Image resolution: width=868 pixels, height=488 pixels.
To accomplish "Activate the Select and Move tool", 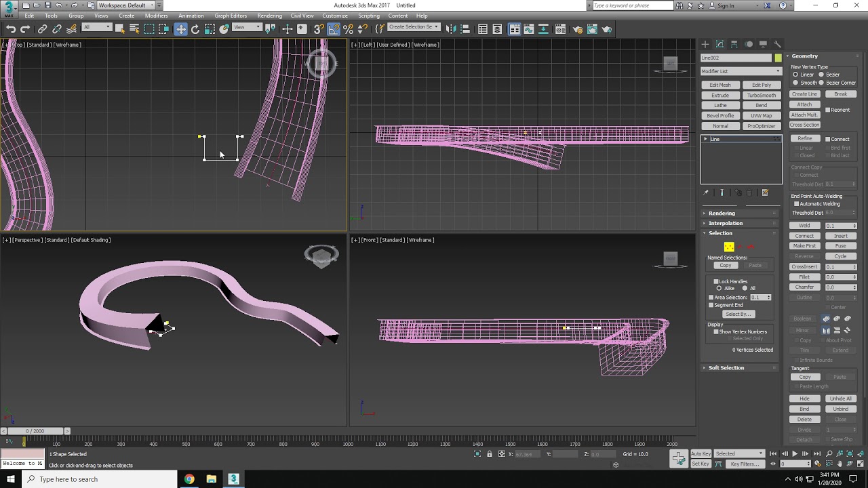I will click(x=180, y=29).
